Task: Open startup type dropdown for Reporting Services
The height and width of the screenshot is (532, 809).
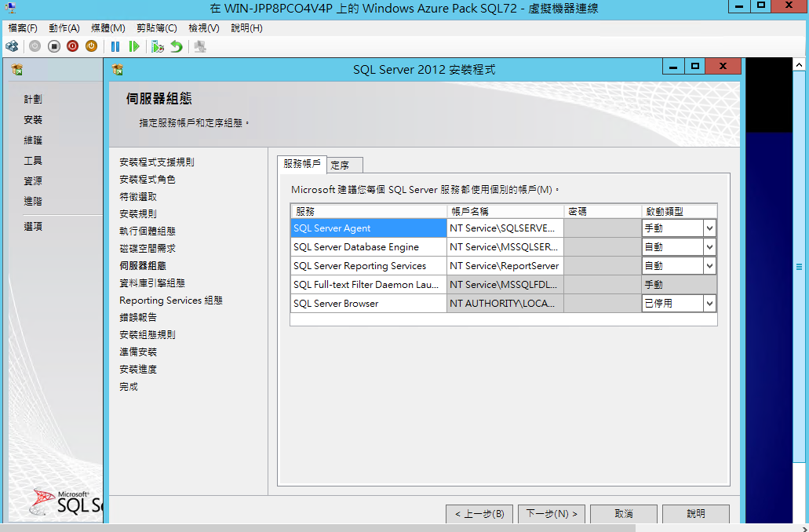Action: 709,266
